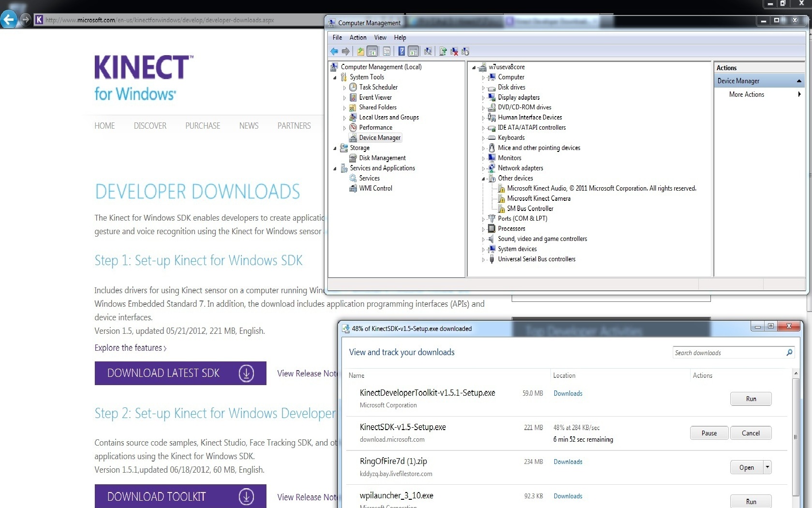Pause the KinectSDK-v1.5-Setup.exe download
Viewport: 812px width, 508px height.
tap(709, 433)
